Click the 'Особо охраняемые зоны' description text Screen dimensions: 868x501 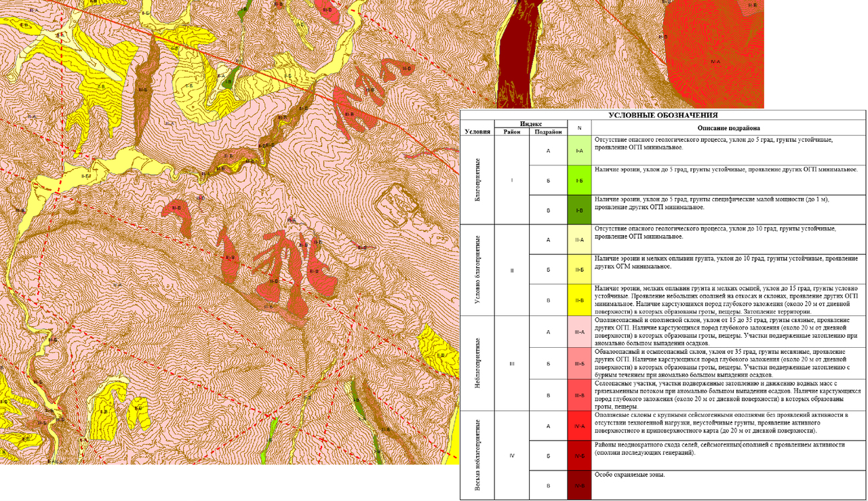[x=630, y=475]
